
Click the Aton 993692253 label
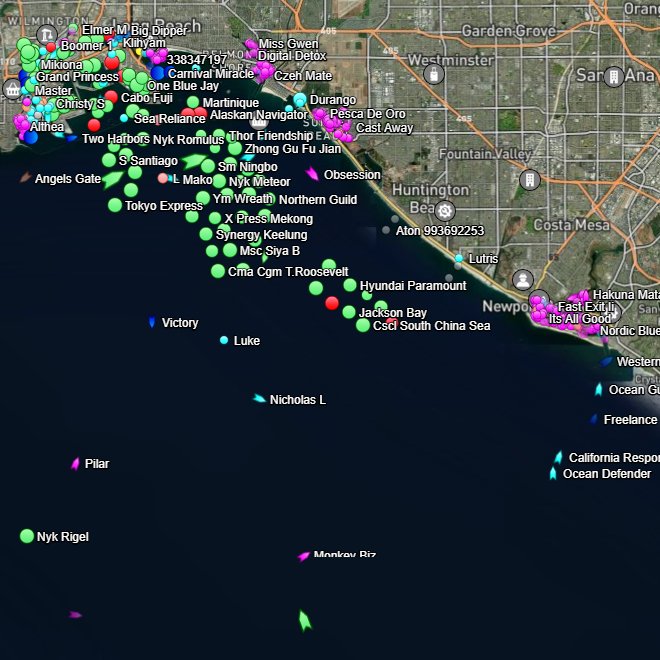click(440, 231)
